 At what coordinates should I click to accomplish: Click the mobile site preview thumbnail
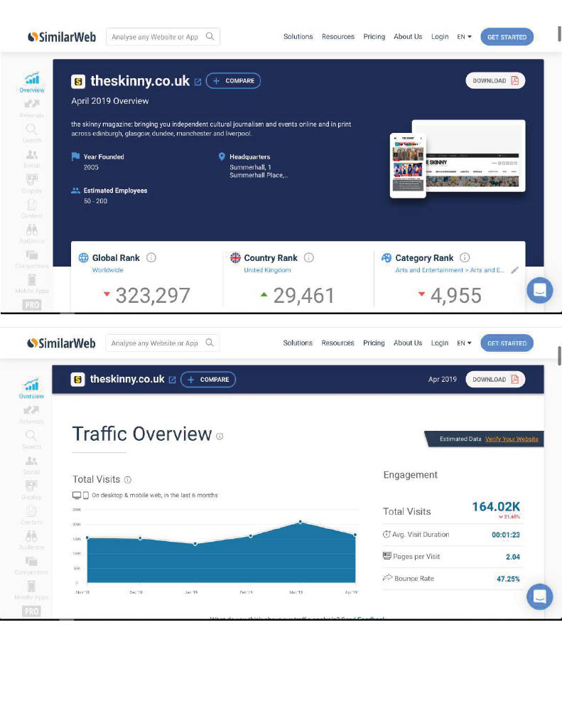pyautogui.click(x=408, y=165)
